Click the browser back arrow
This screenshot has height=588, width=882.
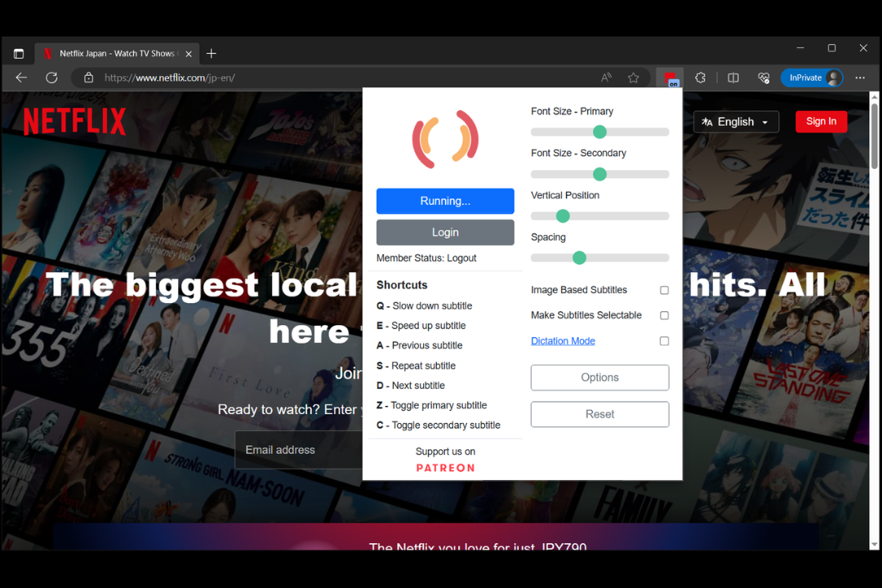21,78
